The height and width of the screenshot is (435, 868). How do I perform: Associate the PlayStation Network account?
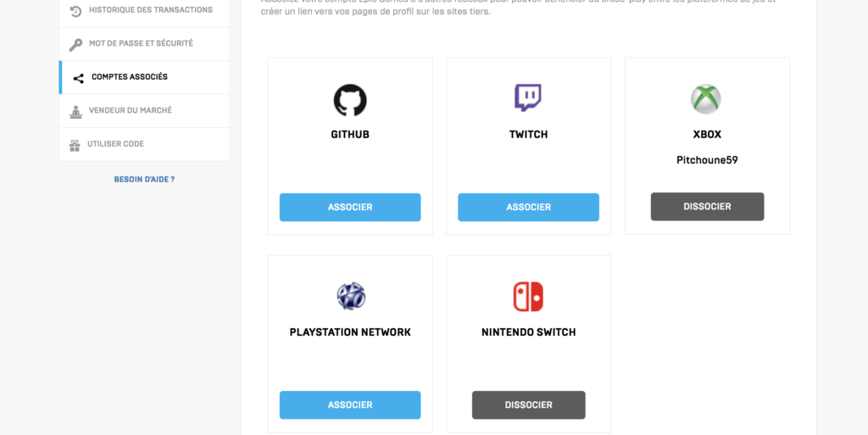[x=350, y=405]
